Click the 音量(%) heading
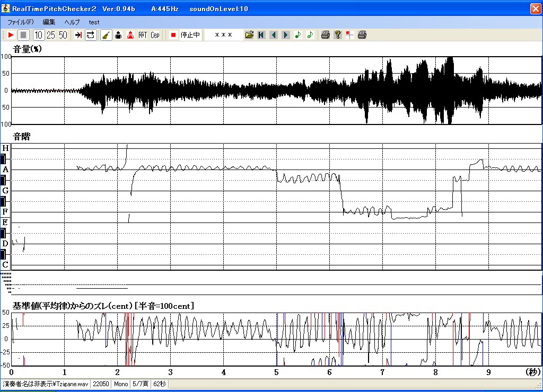 click(27, 49)
